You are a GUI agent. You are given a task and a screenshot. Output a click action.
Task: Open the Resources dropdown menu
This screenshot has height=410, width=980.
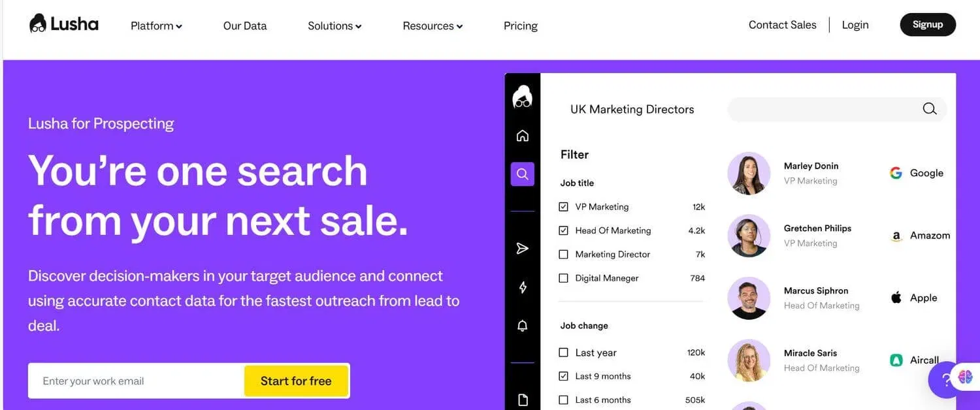pyautogui.click(x=433, y=26)
